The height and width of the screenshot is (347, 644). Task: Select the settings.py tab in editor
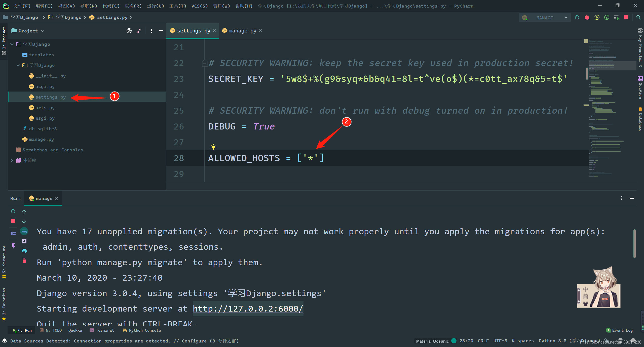193,30
